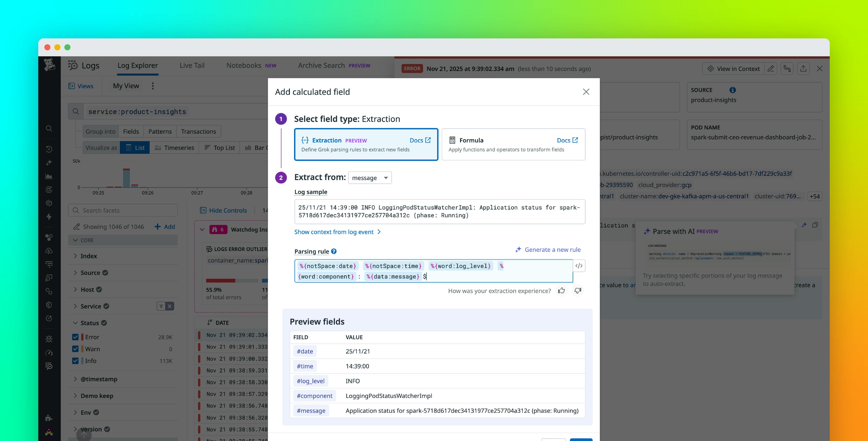
Task: Click the share/export icon in log detail panel
Action: 803,69
